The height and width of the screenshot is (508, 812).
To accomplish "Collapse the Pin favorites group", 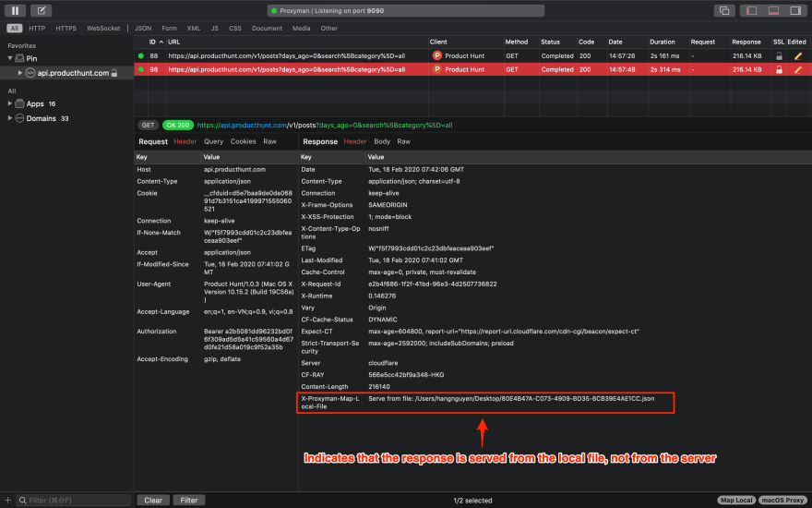I will tap(10, 58).
